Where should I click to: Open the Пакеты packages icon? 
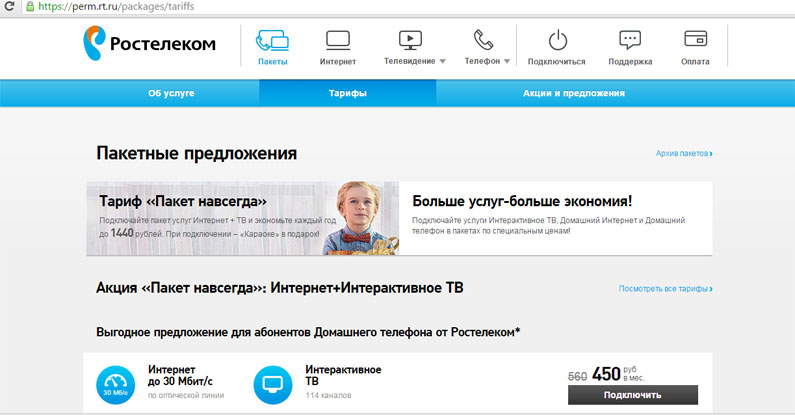[272, 41]
